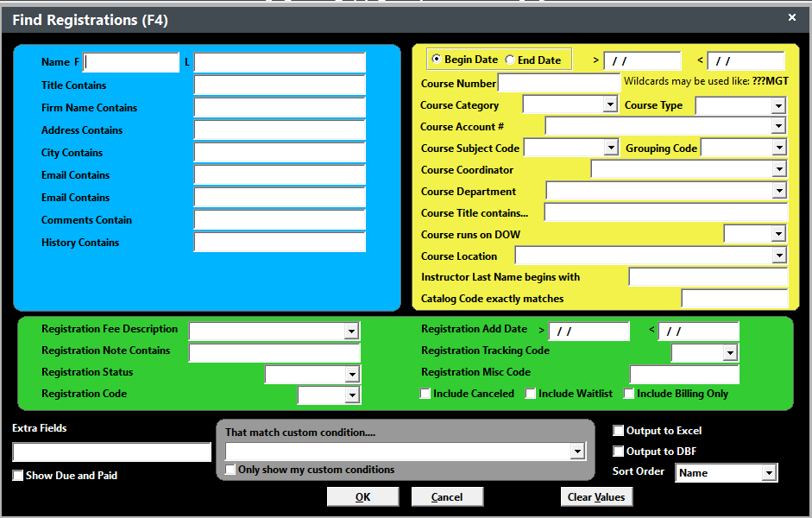
Task: Enable Output to Excel
Action: (618, 431)
